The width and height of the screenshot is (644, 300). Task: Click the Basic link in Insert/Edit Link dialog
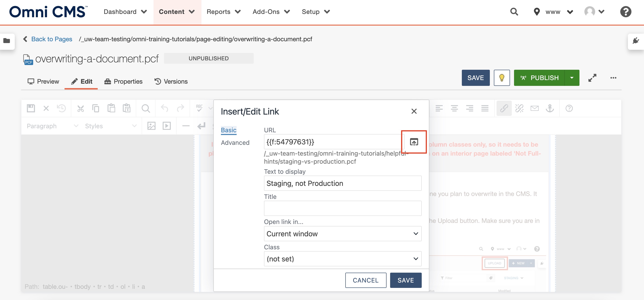pyautogui.click(x=229, y=130)
